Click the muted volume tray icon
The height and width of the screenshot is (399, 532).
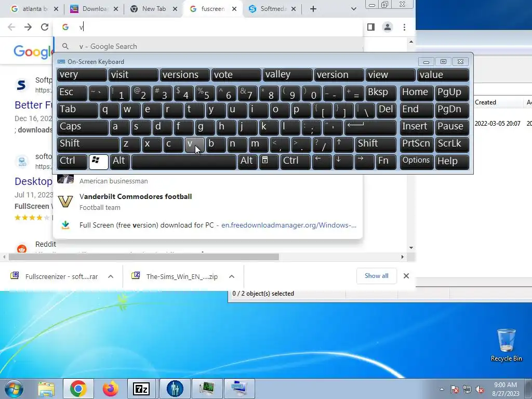(480, 389)
